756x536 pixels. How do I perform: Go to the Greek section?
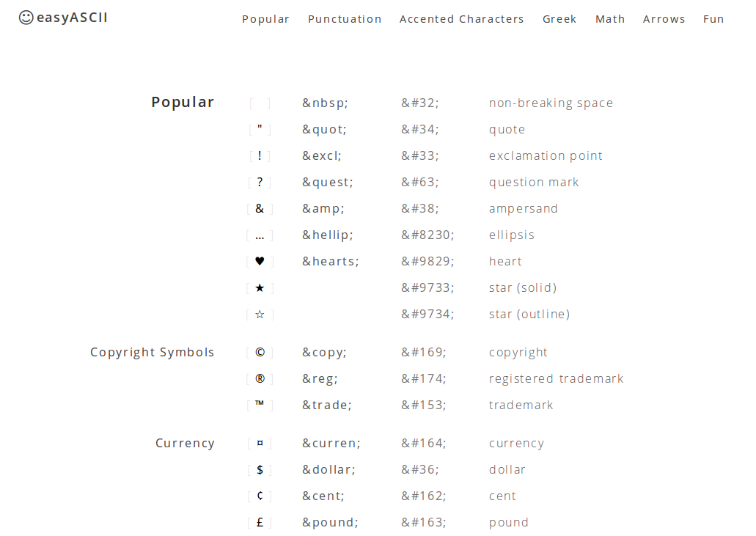[x=559, y=19]
